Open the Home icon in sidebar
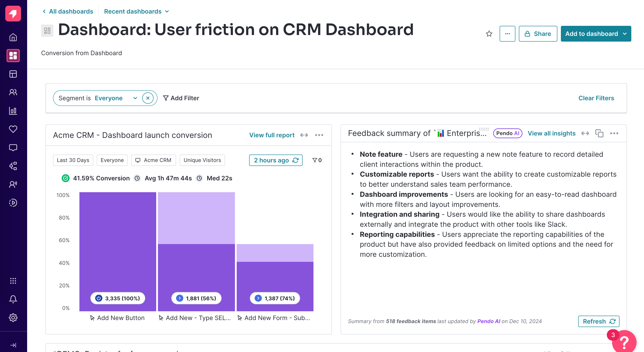The height and width of the screenshot is (352, 644). [13, 37]
